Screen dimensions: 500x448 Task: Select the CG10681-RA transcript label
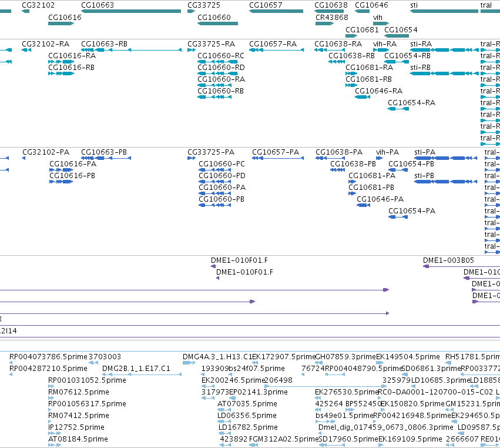tap(369, 68)
